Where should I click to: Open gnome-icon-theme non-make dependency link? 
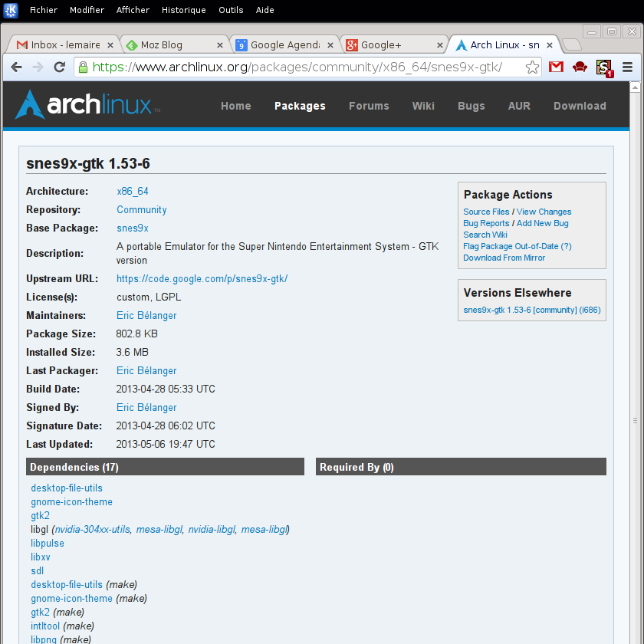[x=71, y=502]
